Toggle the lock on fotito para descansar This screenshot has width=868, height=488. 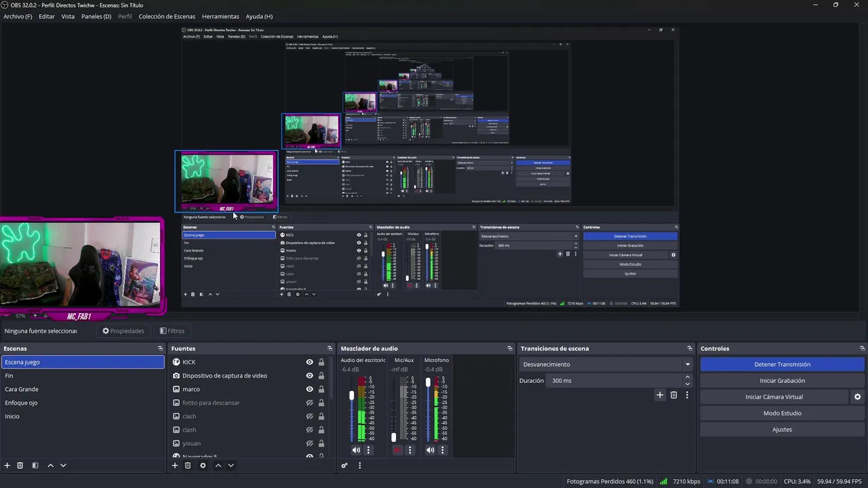pos(321,403)
